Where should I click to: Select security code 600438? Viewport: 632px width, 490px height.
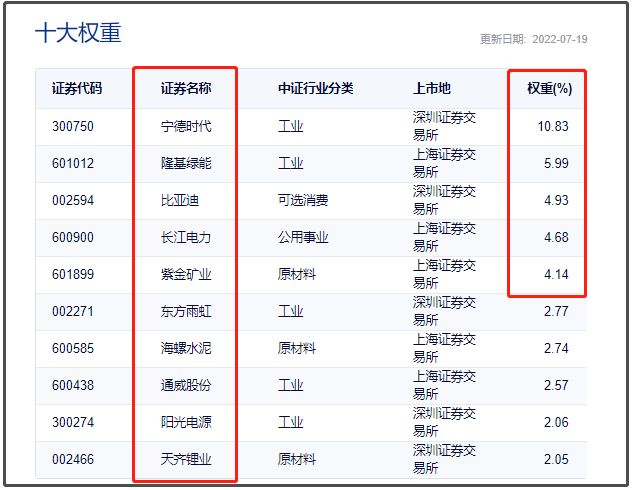(73, 386)
